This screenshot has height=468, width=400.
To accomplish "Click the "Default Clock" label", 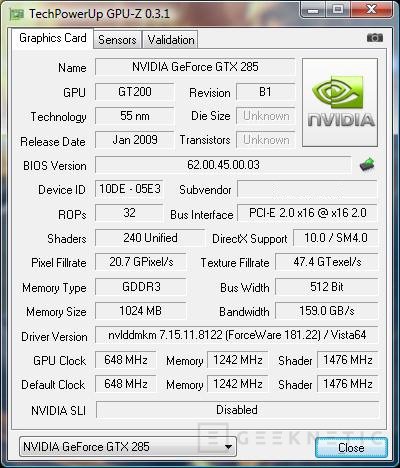I will tap(53, 385).
